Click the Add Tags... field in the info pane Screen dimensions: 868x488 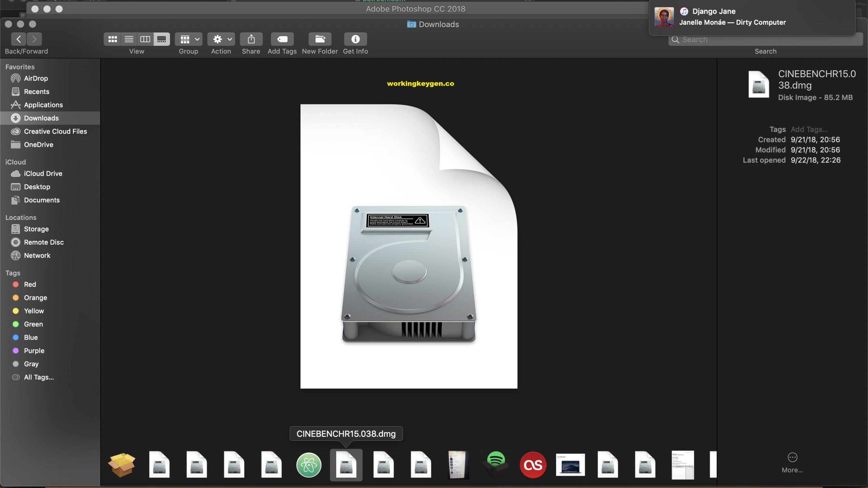[810, 129]
